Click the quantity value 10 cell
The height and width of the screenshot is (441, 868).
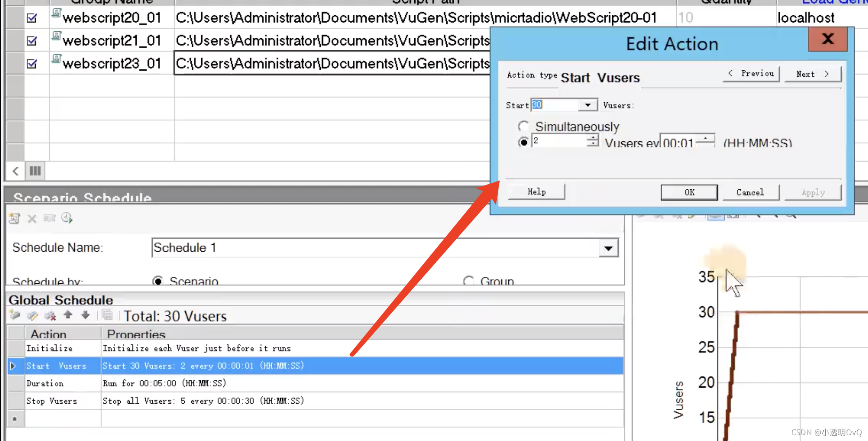tap(726, 18)
